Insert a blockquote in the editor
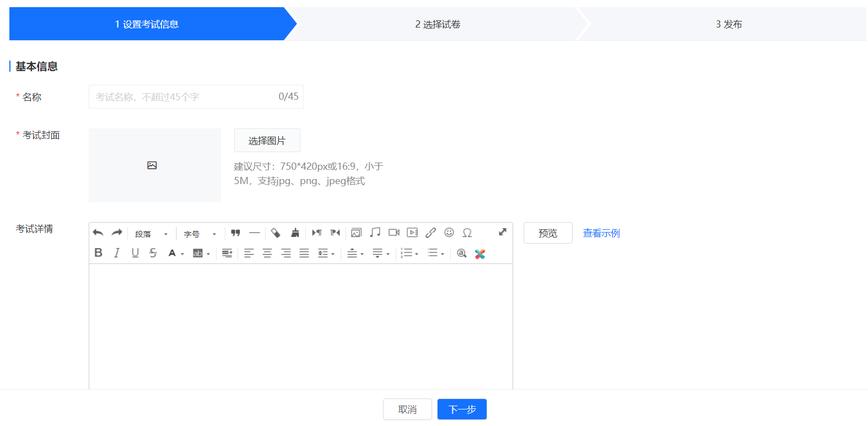This screenshot has height=426, width=868. [236, 233]
